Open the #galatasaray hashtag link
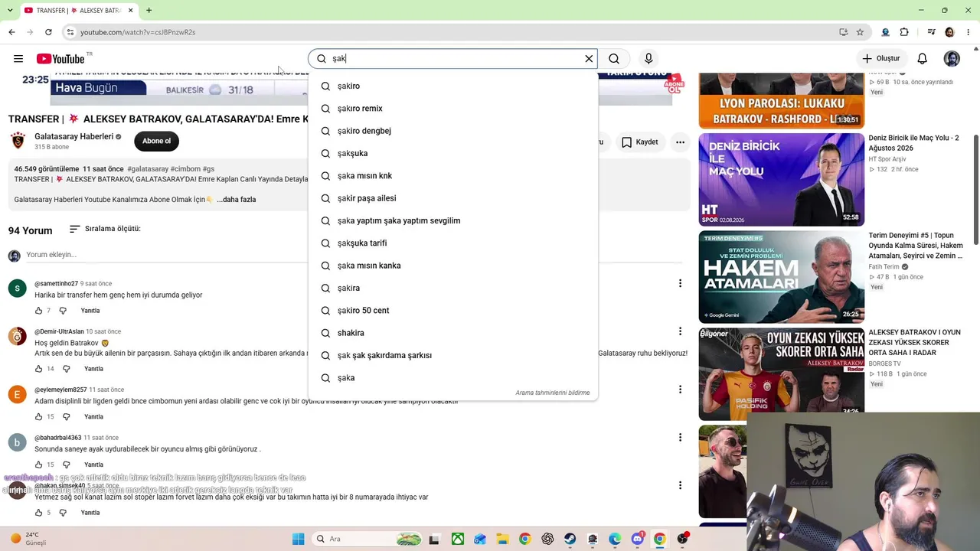Viewport: 980px width, 551px height. pos(148,168)
